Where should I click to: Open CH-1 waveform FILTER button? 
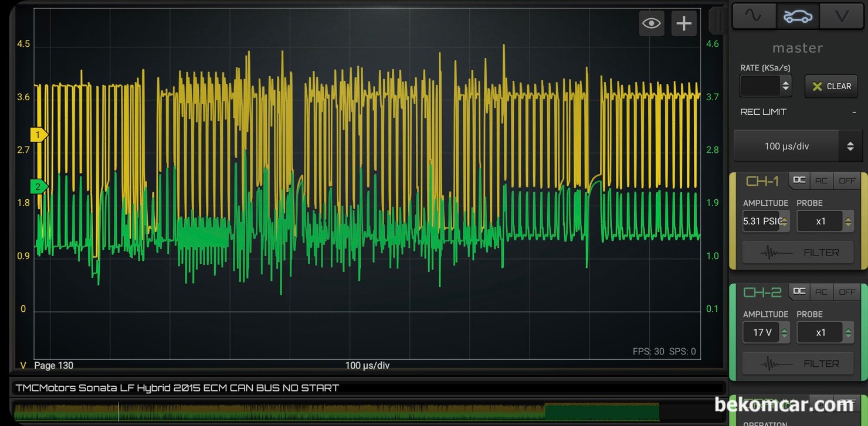click(798, 253)
